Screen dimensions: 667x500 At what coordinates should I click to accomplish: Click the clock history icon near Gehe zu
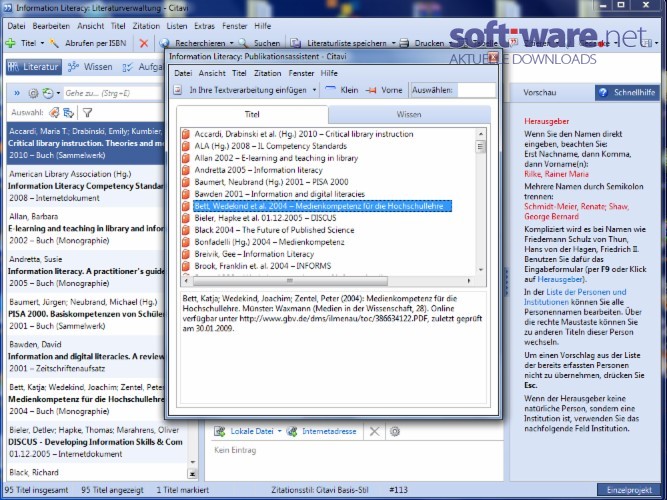[x=48, y=93]
